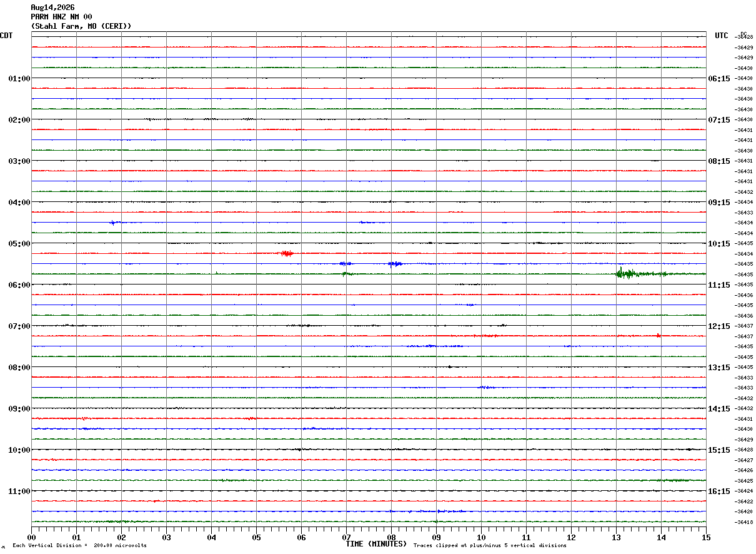Select the 00 minute tick label on time axis

pyautogui.click(x=31, y=537)
